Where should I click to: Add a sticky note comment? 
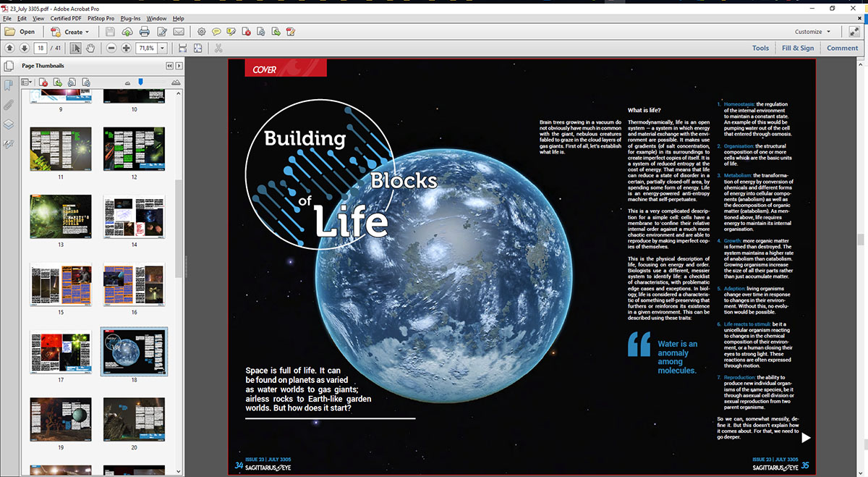(216, 32)
